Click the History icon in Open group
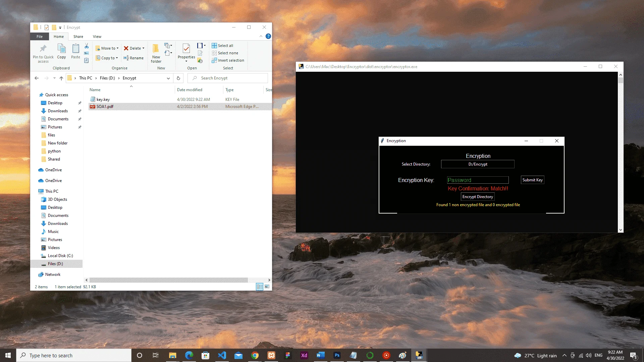Image resolution: width=644 pixels, height=362 pixels. (x=200, y=61)
